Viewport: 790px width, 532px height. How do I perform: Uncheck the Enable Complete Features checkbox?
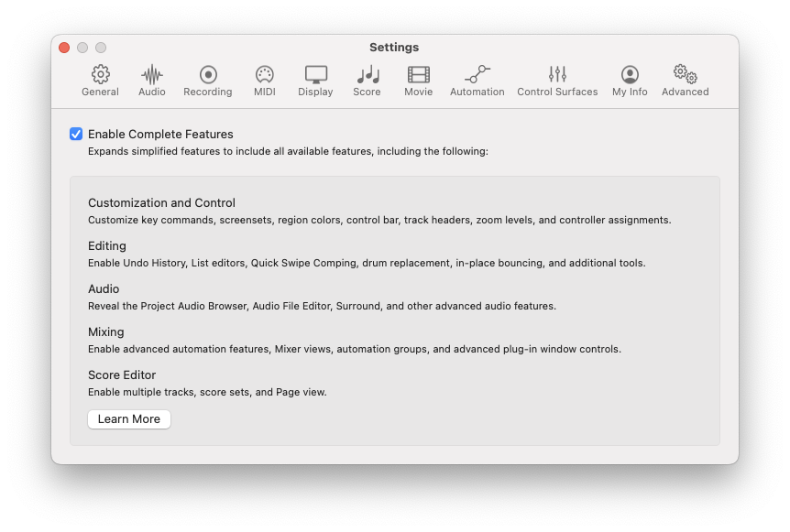76,134
